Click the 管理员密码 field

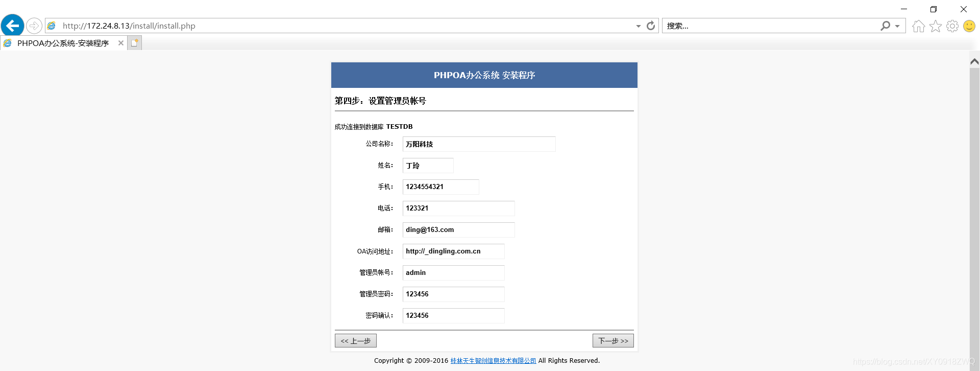[453, 294]
